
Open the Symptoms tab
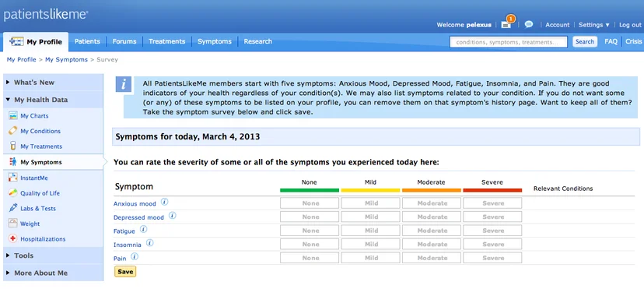tap(215, 41)
